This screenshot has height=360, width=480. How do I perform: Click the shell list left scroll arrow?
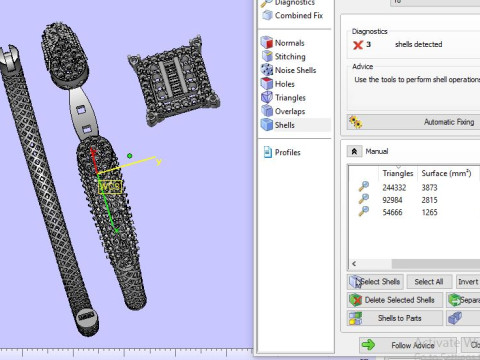point(354,264)
